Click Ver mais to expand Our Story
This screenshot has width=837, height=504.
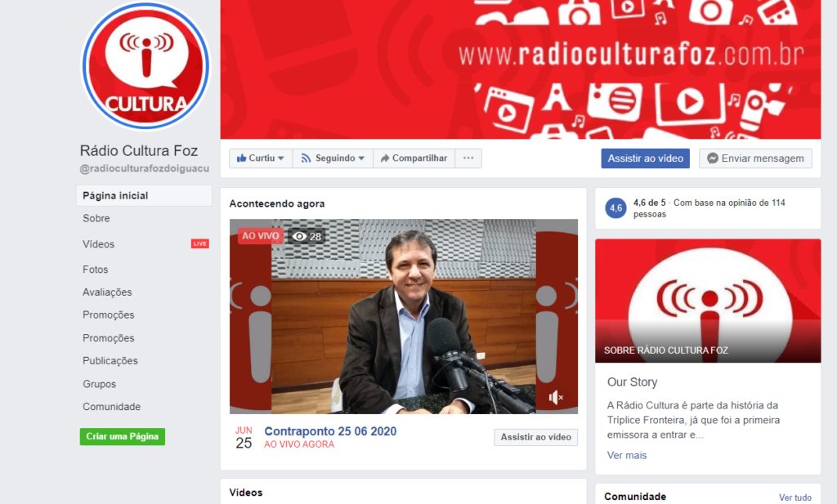point(627,456)
